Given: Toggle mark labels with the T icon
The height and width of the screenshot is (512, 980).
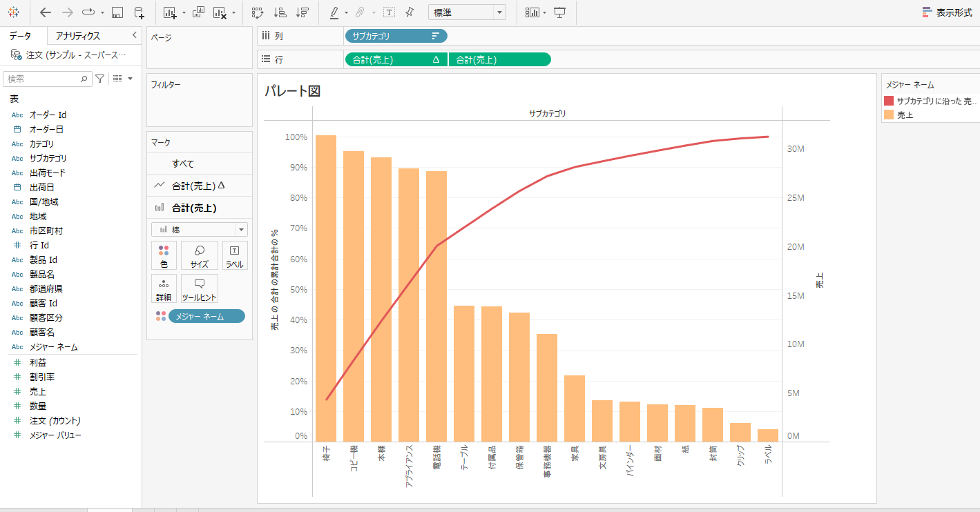Looking at the screenshot, I should pyautogui.click(x=390, y=12).
